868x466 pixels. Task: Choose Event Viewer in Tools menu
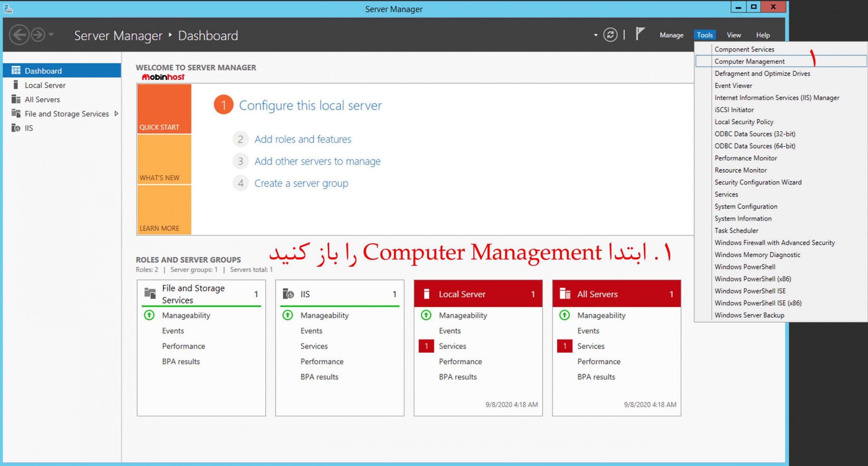[x=733, y=85]
